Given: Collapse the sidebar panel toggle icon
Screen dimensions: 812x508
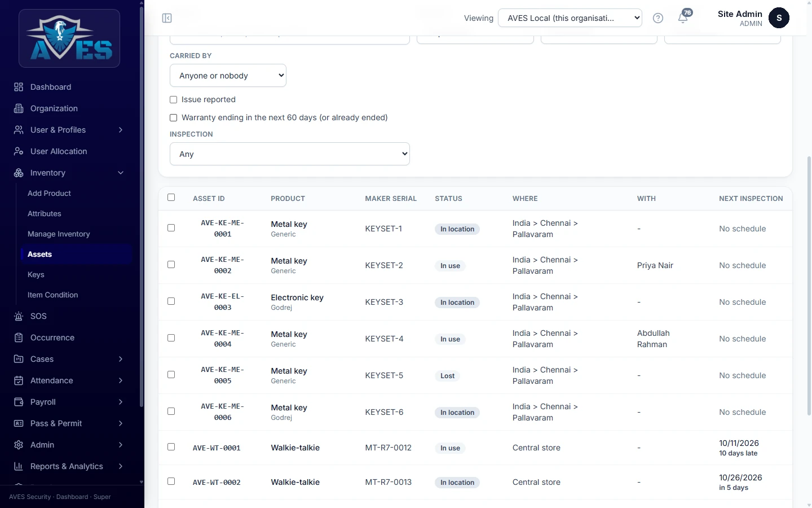Looking at the screenshot, I should click(167, 18).
